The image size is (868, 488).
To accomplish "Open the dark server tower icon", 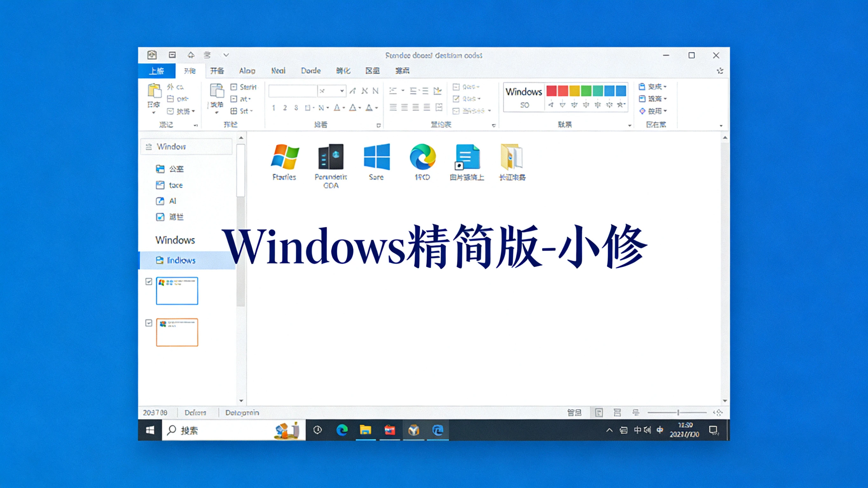I will (331, 157).
